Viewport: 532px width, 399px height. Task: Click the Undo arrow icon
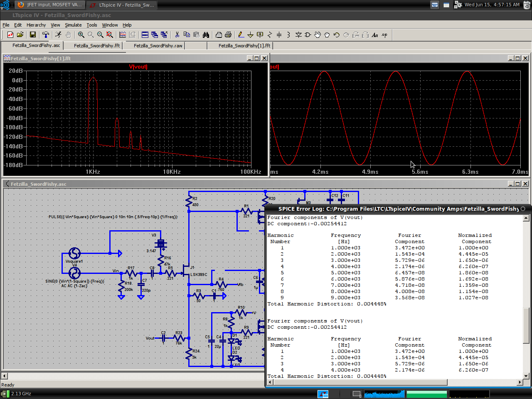point(337,35)
